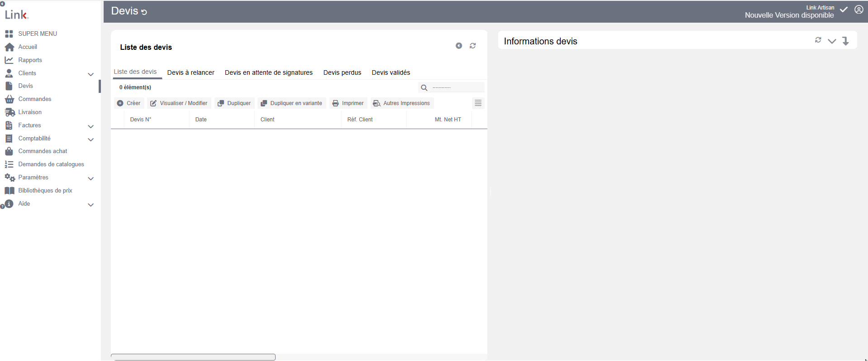Refresh the Liste des devis panel

coord(473,46)
